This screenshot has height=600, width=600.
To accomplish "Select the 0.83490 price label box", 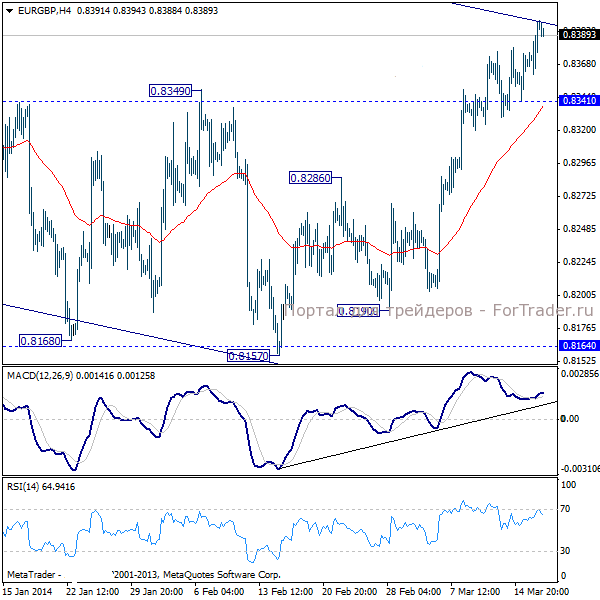I will click(170, 91).
